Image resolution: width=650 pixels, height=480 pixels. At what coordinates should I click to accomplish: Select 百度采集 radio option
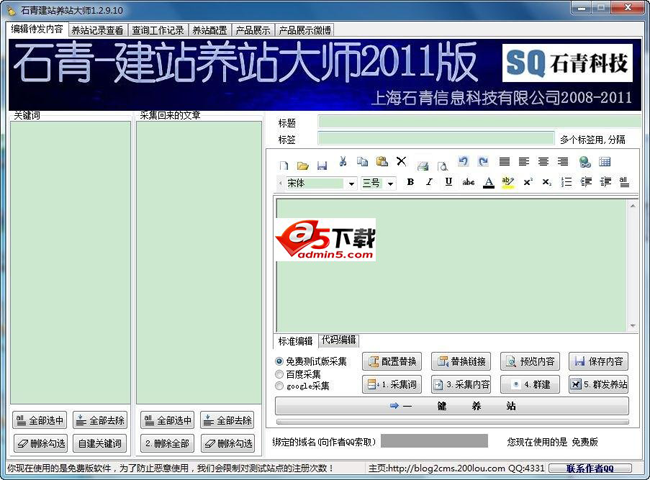[x=280, y=374]
